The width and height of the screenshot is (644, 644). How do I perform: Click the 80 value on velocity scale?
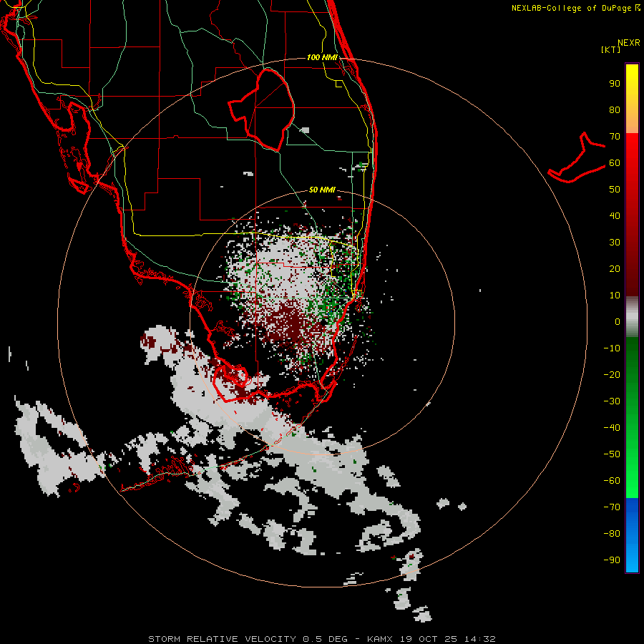(x=615, y=110)
